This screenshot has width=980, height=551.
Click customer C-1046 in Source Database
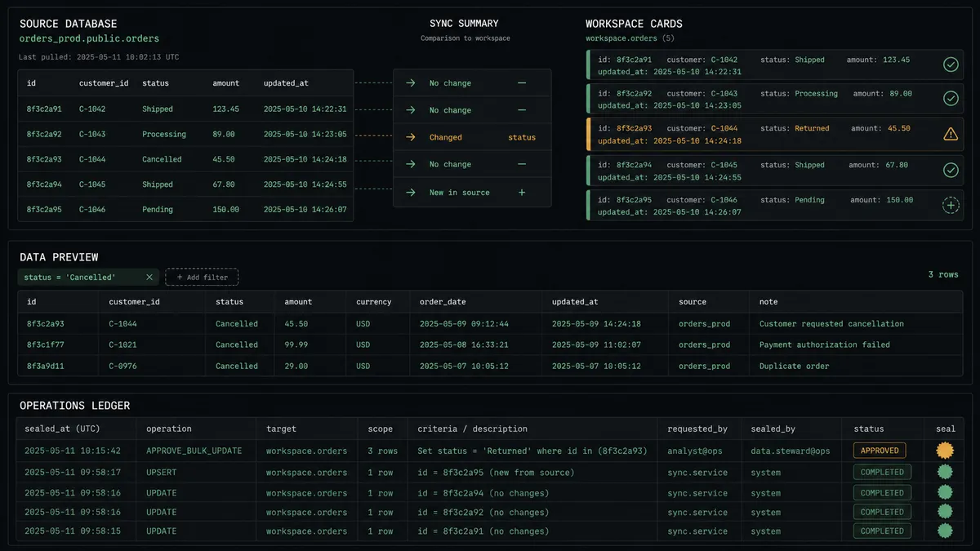[x=92, y=210]
